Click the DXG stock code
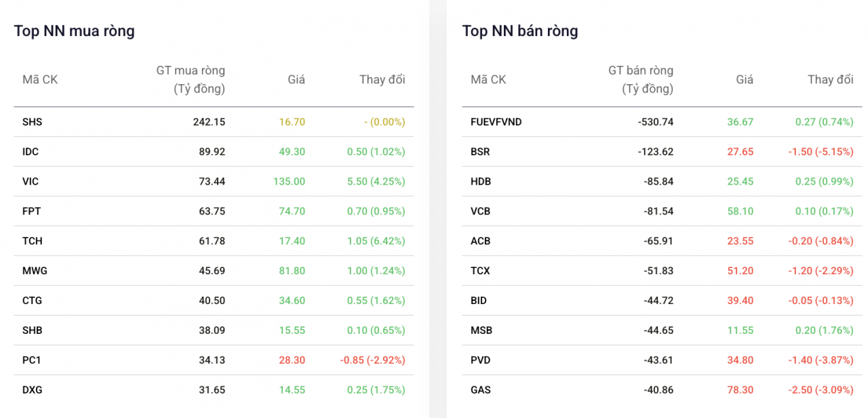Viewport: 868px width, 418px height. 32,390
